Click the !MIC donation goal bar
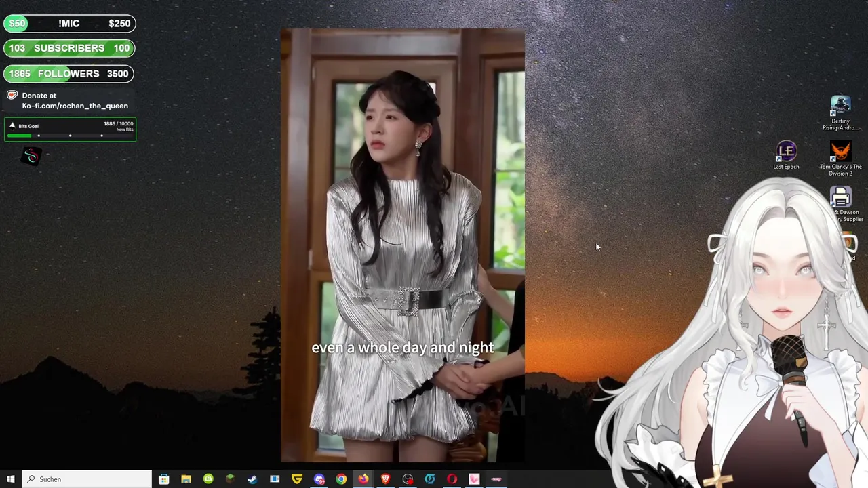The image size is (868, 488). pos(69,24)
